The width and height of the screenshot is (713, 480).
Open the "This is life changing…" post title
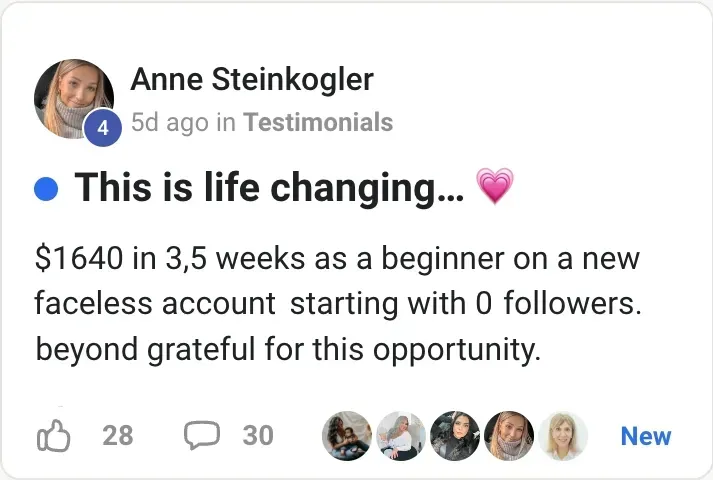(269, 187)
